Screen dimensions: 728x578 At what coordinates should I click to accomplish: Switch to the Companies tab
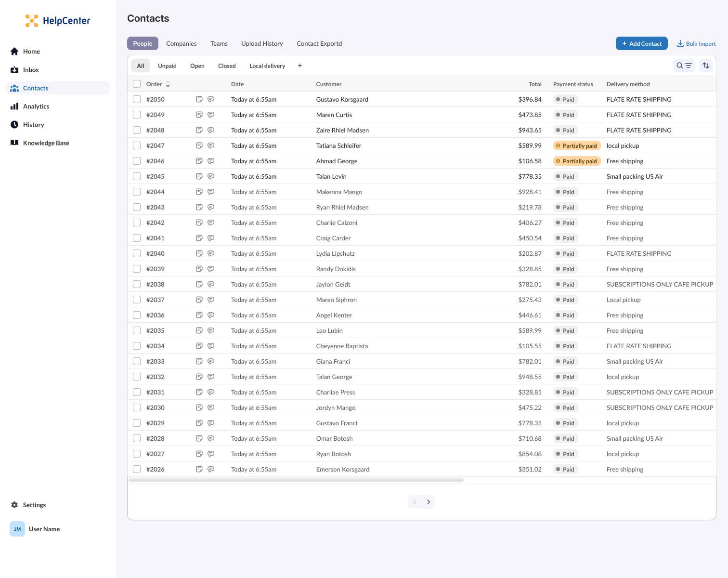[182, 43]
